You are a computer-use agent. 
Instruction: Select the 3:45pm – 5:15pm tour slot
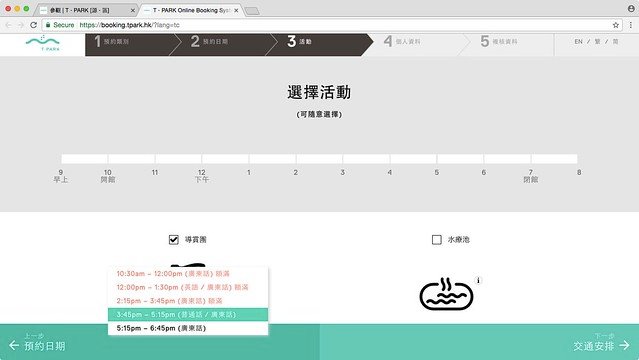(x=188, y=314)
